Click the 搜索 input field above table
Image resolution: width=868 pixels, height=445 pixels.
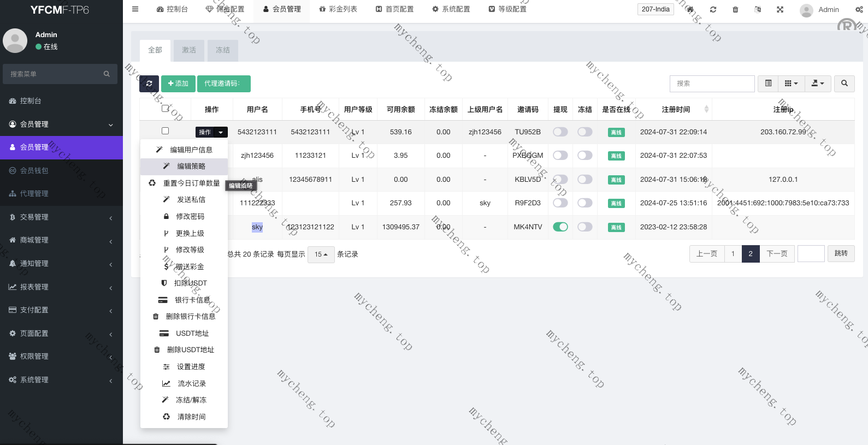(712, 84)
